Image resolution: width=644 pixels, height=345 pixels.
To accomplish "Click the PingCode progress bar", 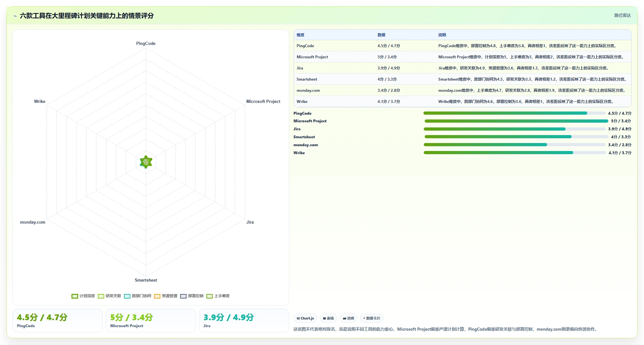I will 514,113.
